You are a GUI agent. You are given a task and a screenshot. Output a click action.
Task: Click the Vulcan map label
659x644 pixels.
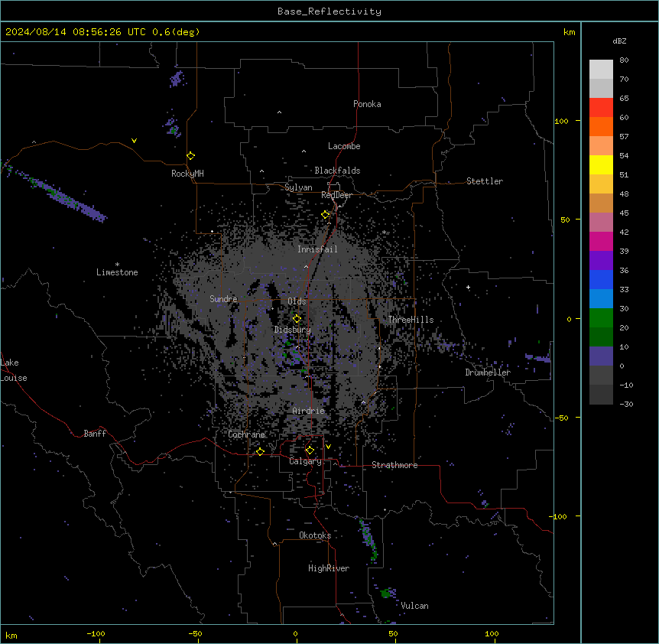point(415,606)
